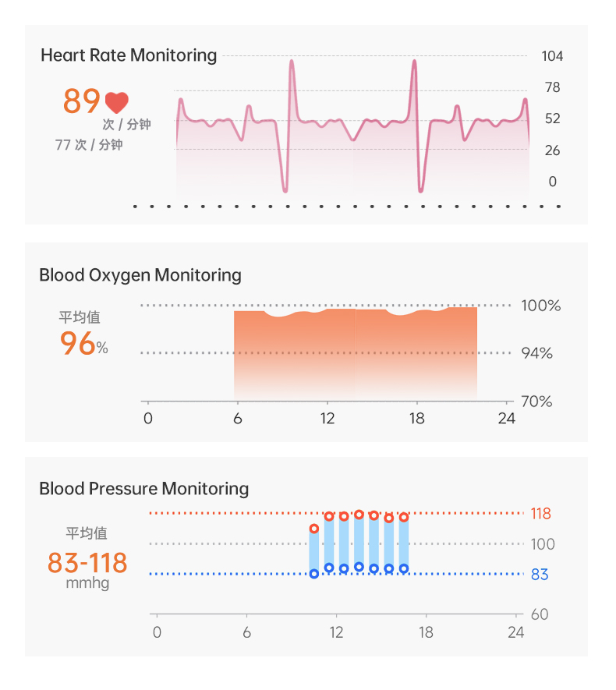Click the orange 89 heart rate value
Viewport: 616px width, 690px height.
tap(82, 102)
